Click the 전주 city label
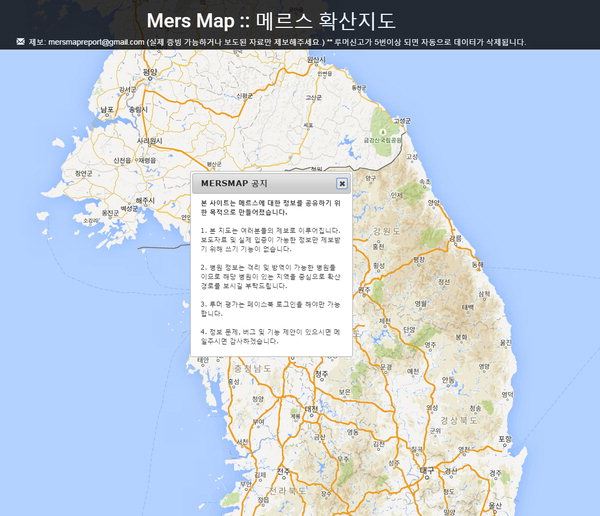600x516 pixels. click(x=284, y=470)
